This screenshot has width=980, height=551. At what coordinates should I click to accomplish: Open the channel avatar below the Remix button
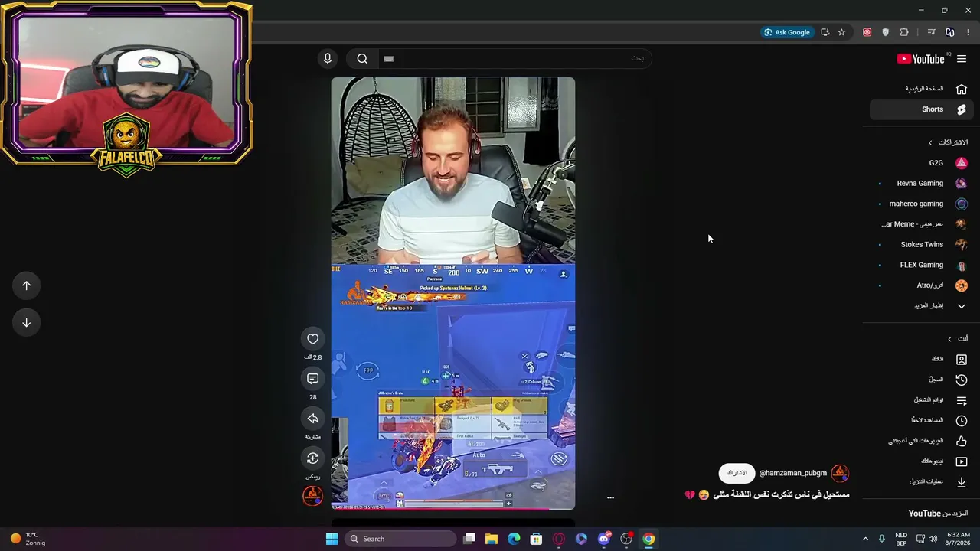312,496
